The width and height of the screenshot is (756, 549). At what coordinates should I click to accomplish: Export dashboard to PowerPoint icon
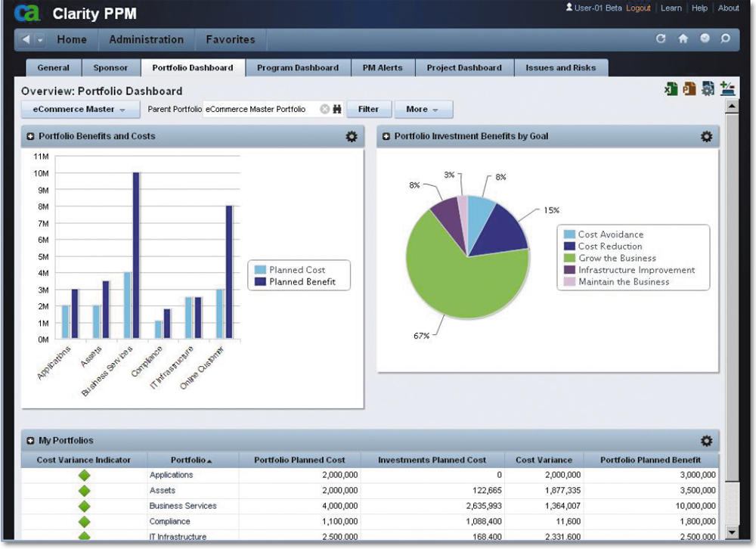coord(689,89)
